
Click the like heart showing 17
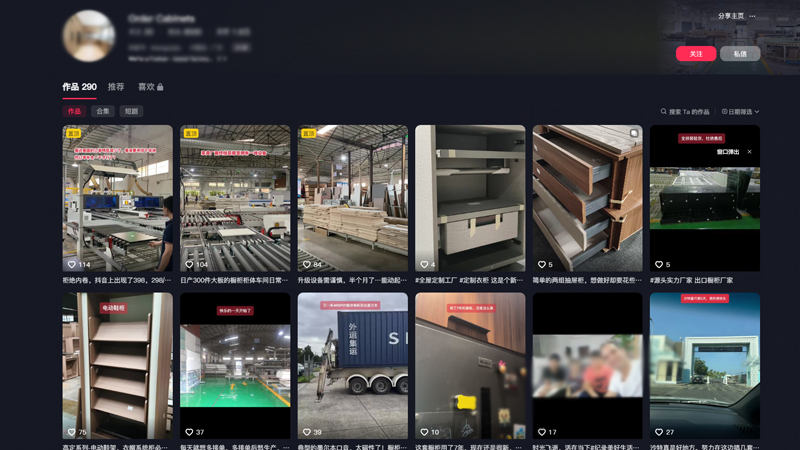542,432
